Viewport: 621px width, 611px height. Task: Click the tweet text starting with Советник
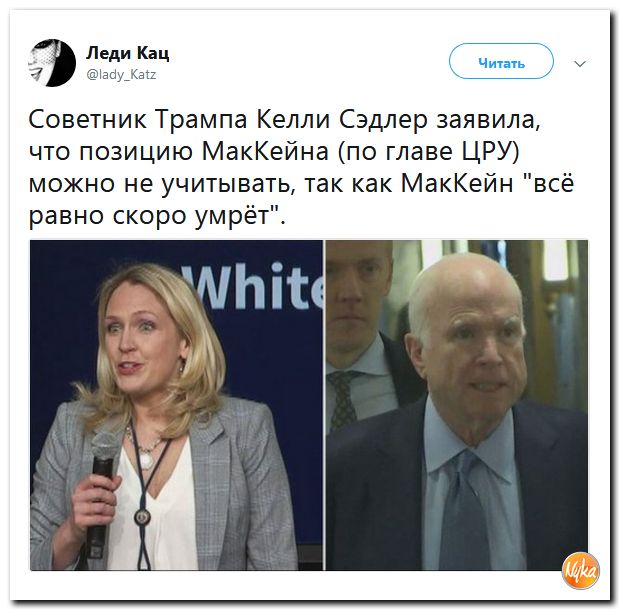click(301, 167)
